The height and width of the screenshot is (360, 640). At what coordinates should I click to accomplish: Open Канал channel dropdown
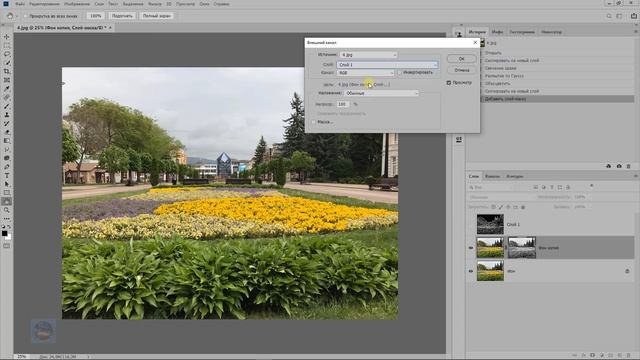(x=365, y=73)
